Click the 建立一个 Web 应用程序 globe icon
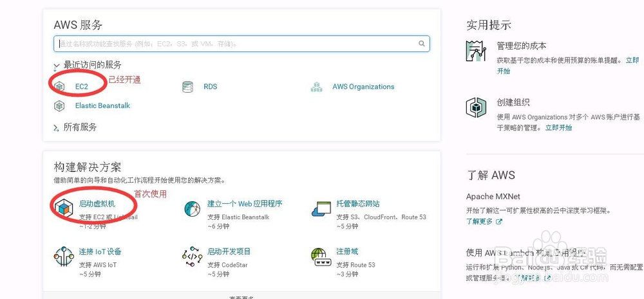Image resolution: width=644 pixels, height=299 pixels. (x=192, y=209)
